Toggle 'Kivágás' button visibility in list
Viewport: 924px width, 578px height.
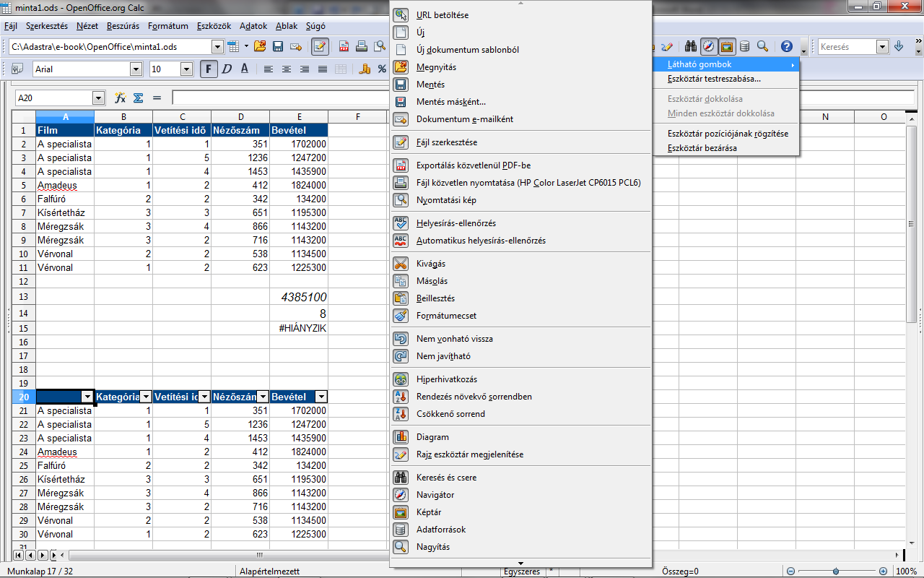coord(520,264)
